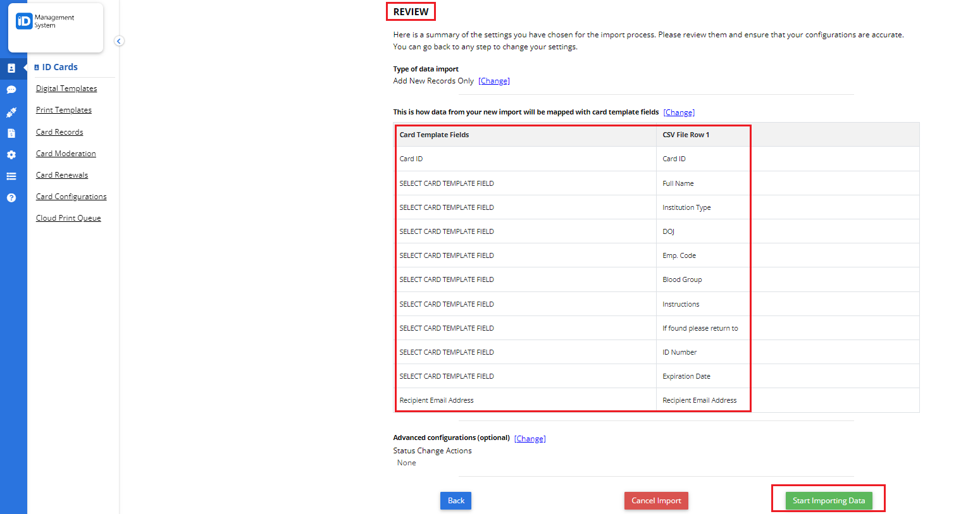Viewport: 980px width, 514px height.
Task: Open the plug integrations sidebar icon
Action: [11, 112]
